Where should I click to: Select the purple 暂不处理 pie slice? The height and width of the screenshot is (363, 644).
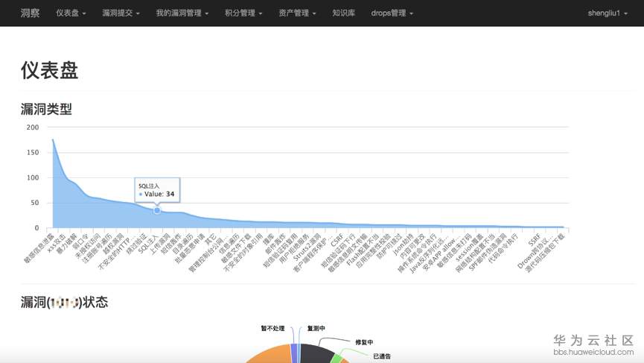(x=293, y=353)
